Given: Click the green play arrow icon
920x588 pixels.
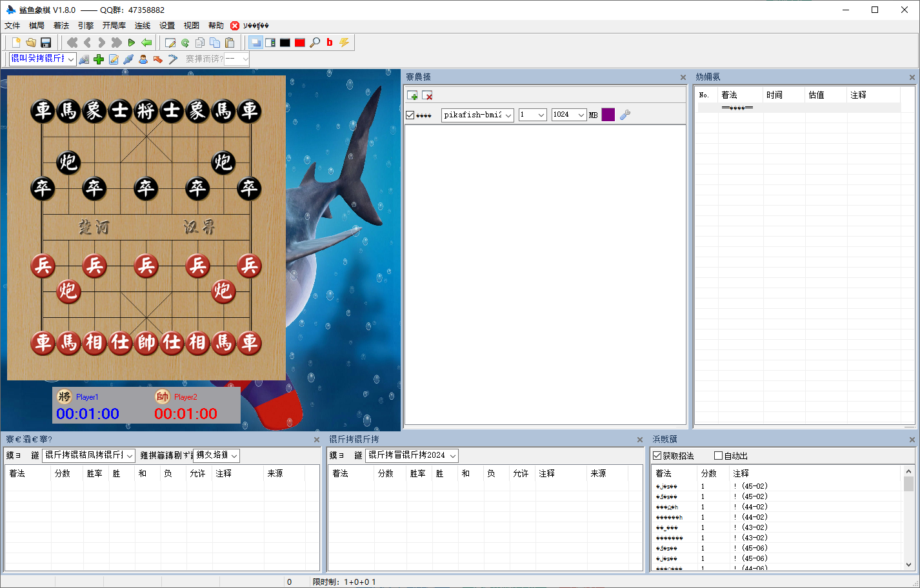Looking at the screenshot, I should point(132,43).
